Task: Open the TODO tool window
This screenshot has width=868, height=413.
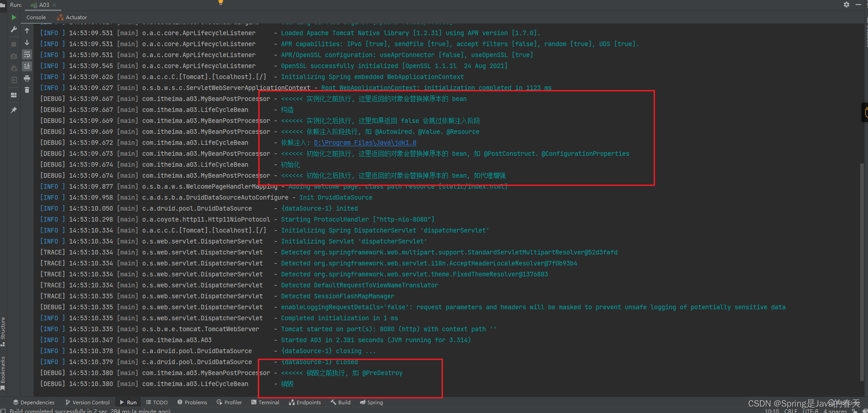Action: 157,402
